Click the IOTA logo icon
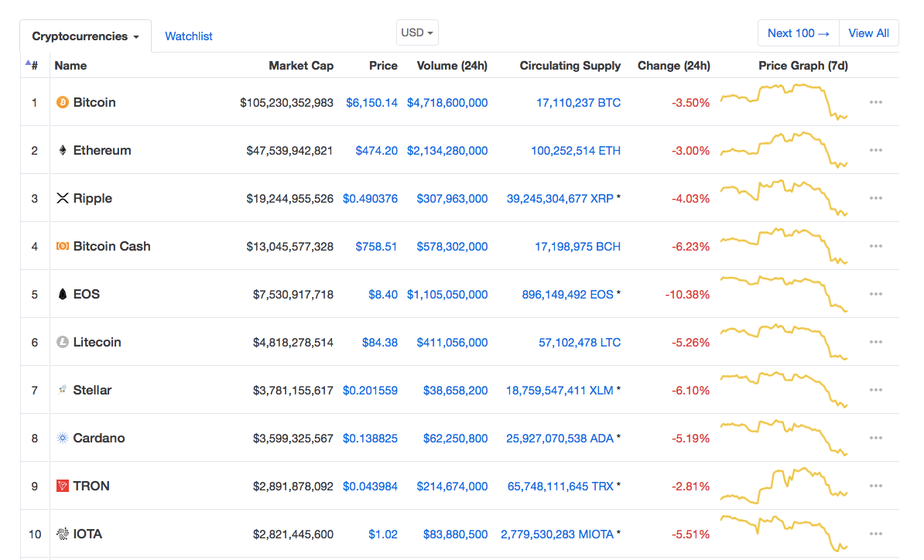This screenshot has height=560, width=924. click(x=63, y=534)
